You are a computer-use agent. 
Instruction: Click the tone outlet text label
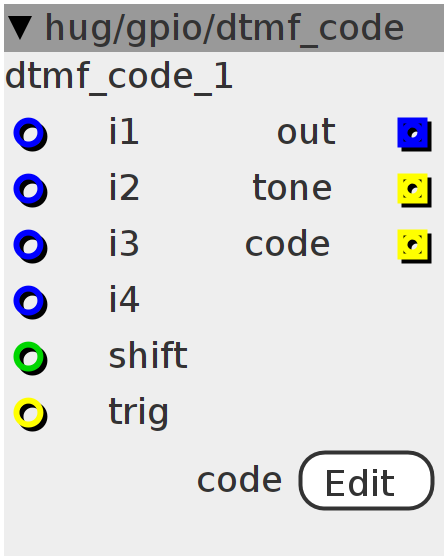(x=292, y=188)
